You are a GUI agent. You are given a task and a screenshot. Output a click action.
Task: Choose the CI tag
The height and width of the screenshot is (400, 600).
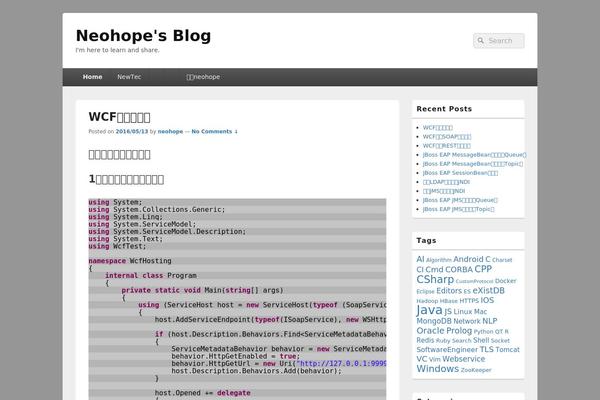[420, 269]
